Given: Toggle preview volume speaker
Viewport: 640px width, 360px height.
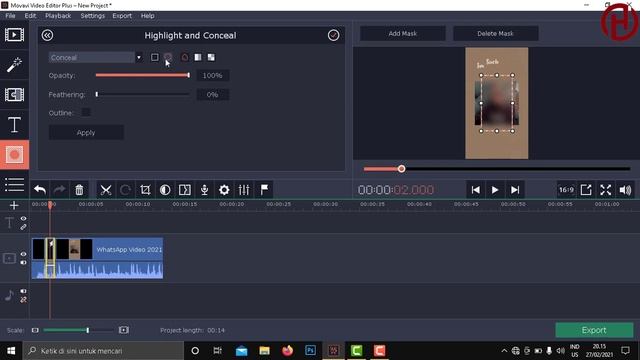Looking at the screenshot, I should [625, 190].
